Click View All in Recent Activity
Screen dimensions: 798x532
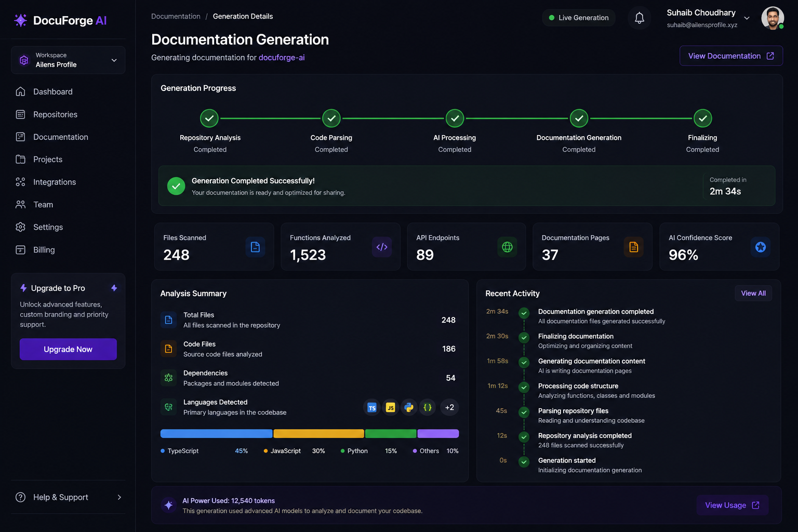tap(753, 293)
